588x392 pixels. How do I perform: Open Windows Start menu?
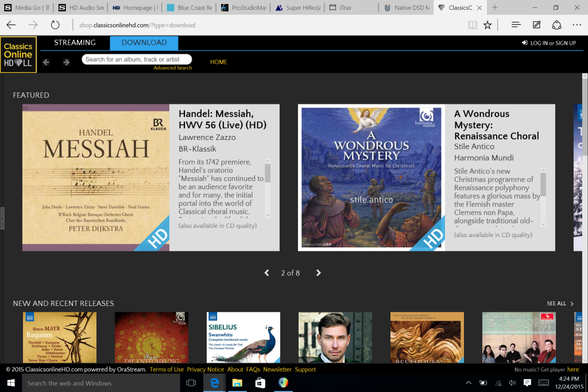pos(11,383)
